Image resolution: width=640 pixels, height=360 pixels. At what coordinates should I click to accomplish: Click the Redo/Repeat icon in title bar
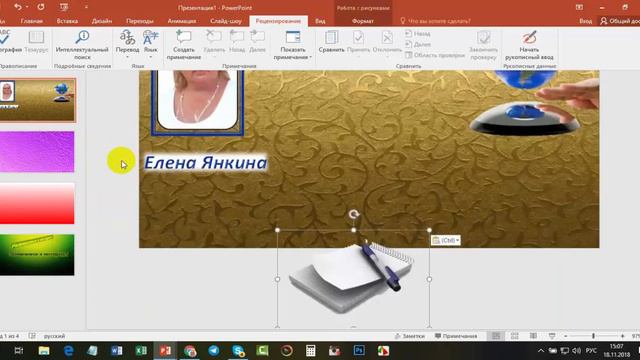41,7
